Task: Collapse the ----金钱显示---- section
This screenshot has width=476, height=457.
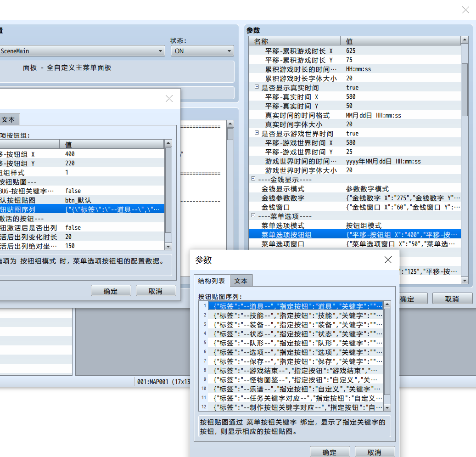Action: tap(253, 179)
